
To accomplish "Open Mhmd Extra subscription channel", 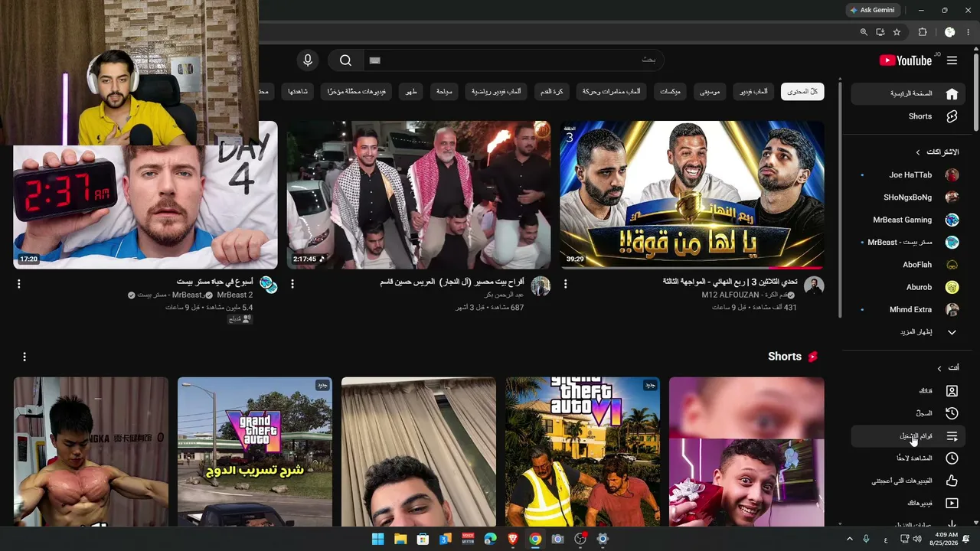I will [x=908, y=310].
